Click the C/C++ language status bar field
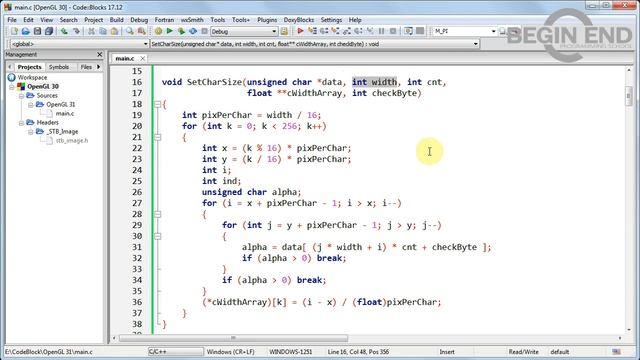 click(x=175, y=352)
